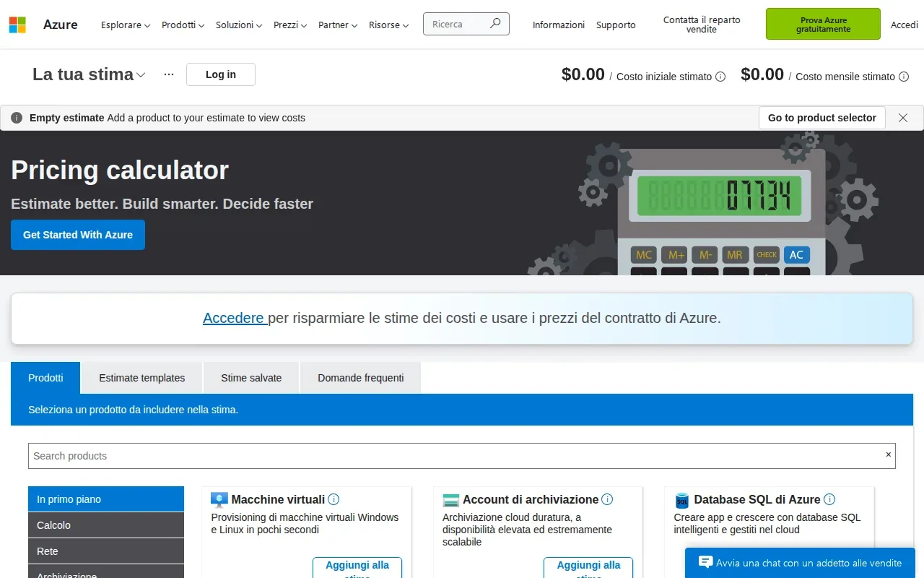This screenshot has height=578, width=924.
Task: Close the Empty estimate notification banner
Action: 903,118
